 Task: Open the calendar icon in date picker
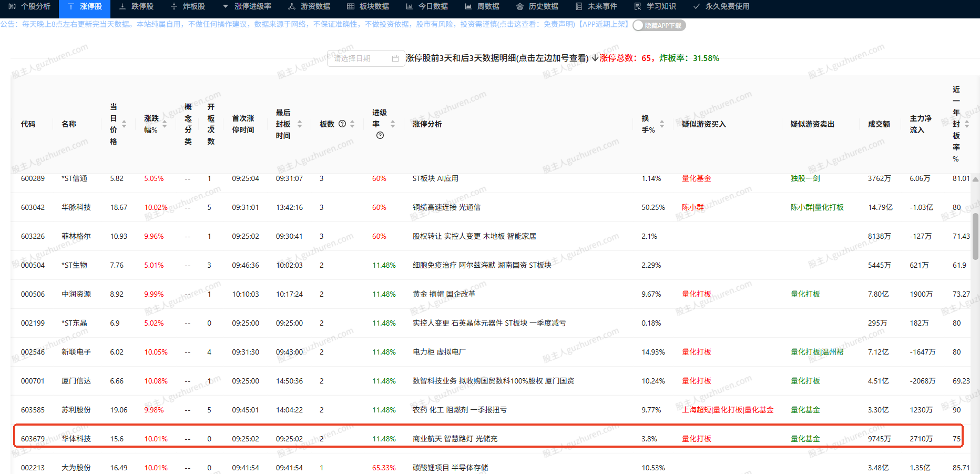tap(395, 58)
